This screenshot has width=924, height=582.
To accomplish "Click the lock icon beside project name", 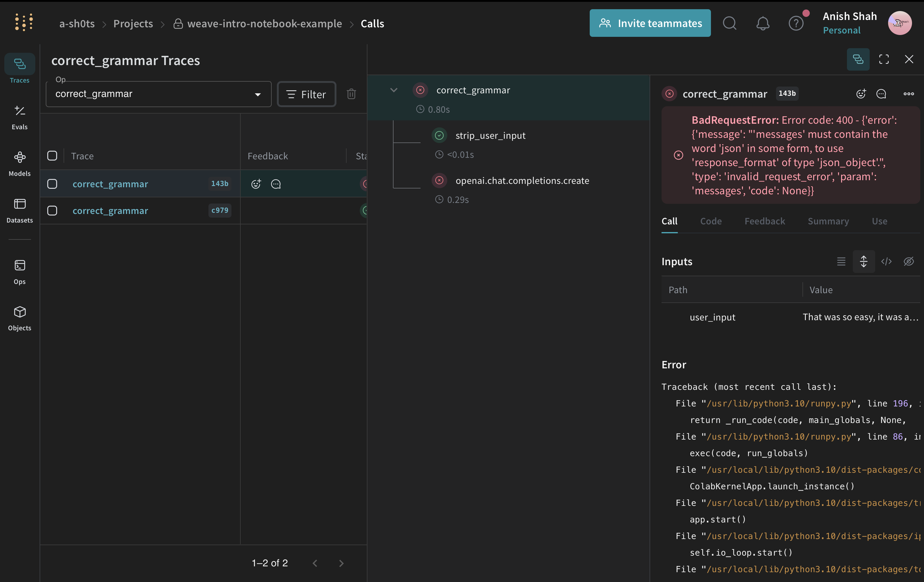I will tap(178, 23).
